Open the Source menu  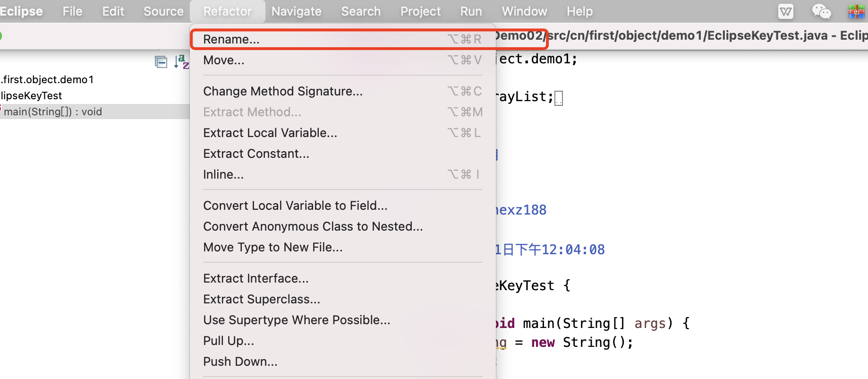pos(163,11)
